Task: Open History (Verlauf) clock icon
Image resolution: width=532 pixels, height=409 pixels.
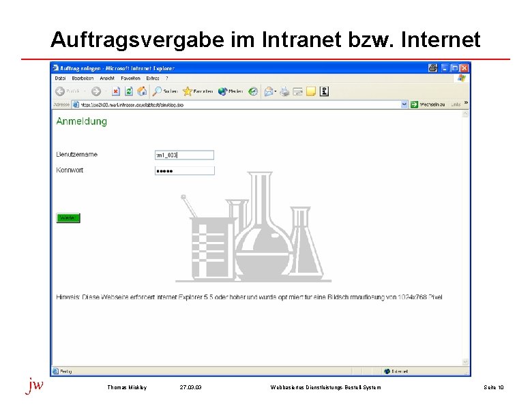Action: (x=253, y=91)
